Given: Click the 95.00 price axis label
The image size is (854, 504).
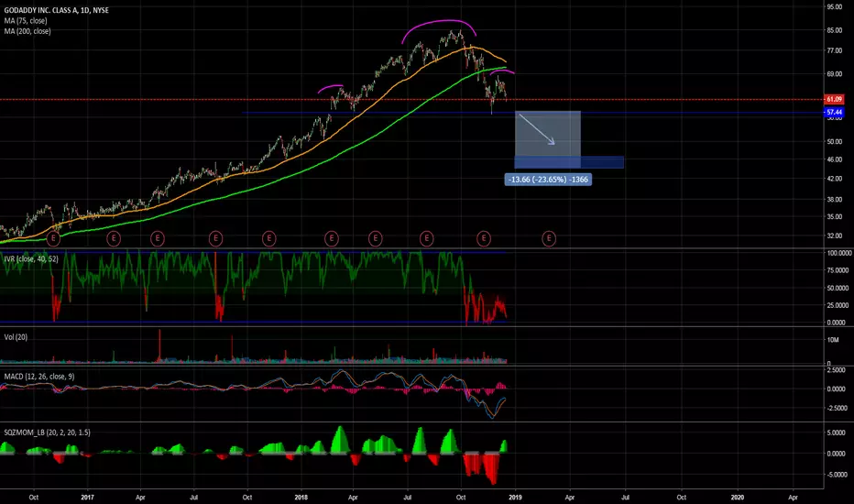Looking at the screenshot, I should pos(835,7).
